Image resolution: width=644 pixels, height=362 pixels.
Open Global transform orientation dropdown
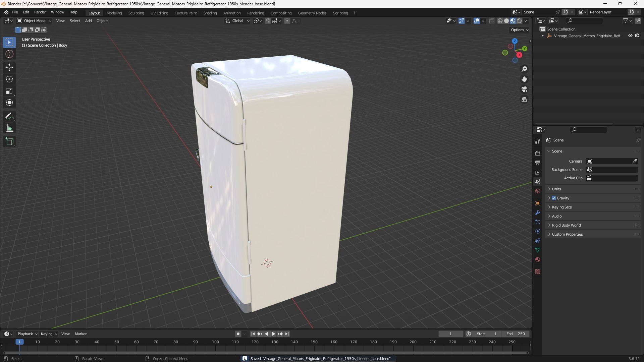pyautogui.click(x=237, y=21)
